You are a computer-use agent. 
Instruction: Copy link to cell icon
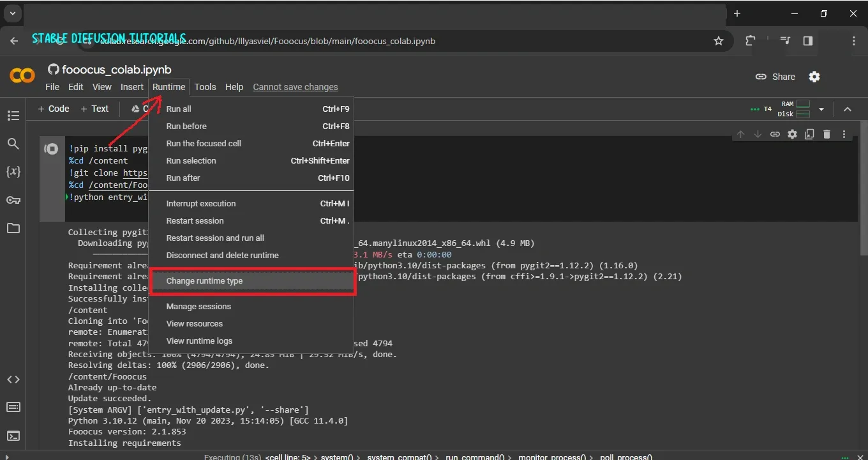click(775, 134)
